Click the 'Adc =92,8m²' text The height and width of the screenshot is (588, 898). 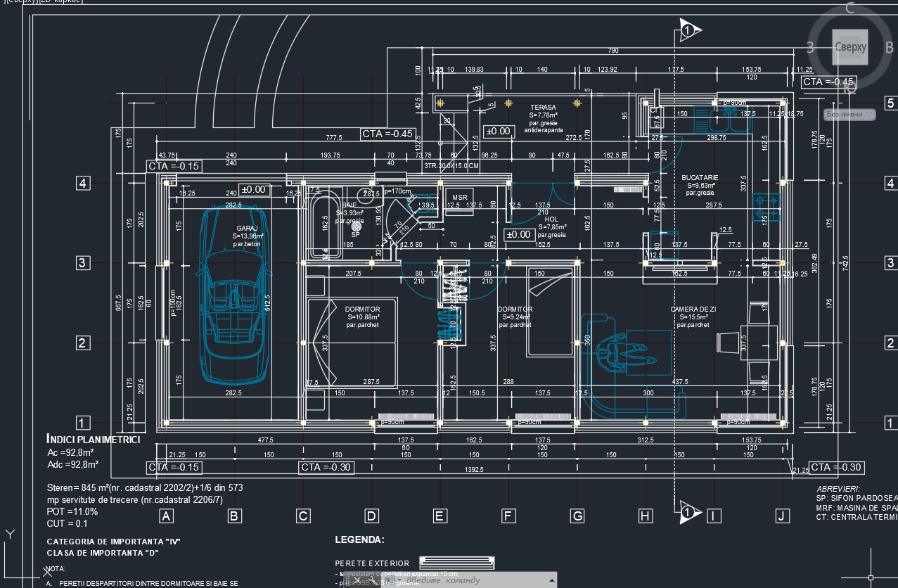[73, 464]
